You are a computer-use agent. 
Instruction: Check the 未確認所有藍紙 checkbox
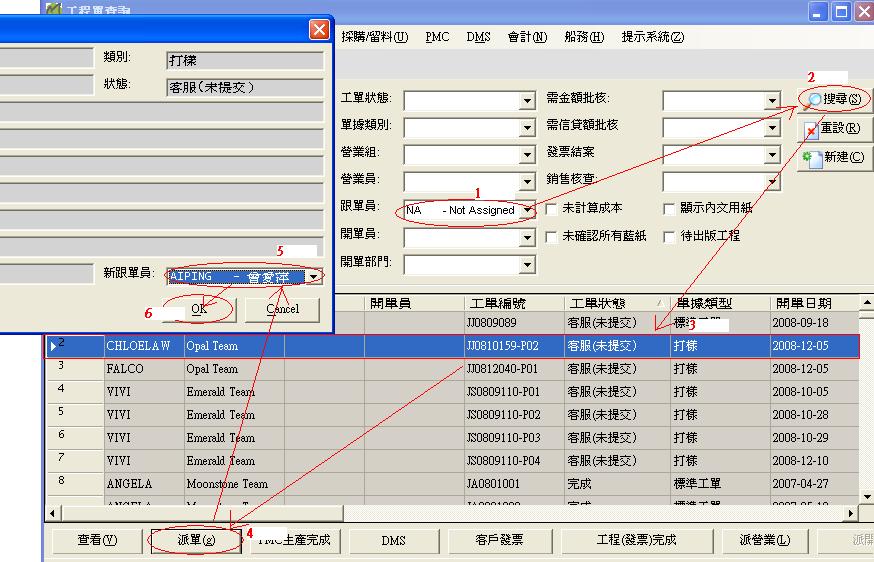(x=552, y=237)
